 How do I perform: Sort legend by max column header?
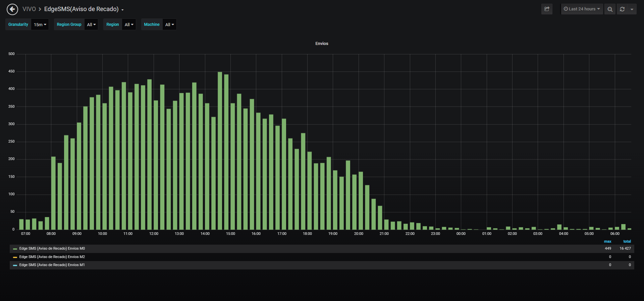(607, 242)
